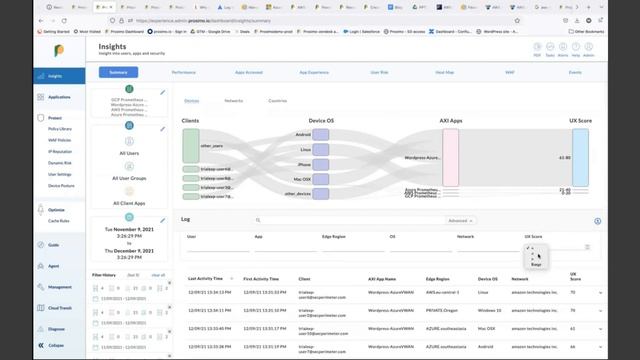Switch to the Heat Map tab
This screenshot has height=360, width=640.
click(x=444, y=72)
